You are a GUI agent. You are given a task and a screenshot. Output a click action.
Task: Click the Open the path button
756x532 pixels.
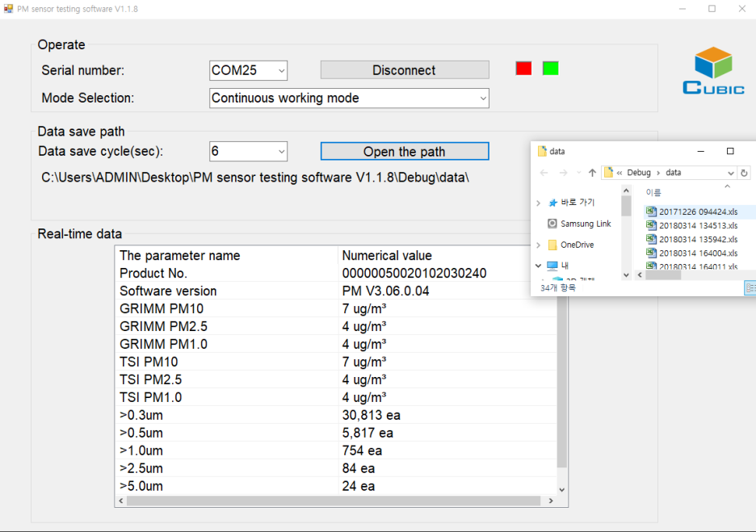tap(404, 152)
